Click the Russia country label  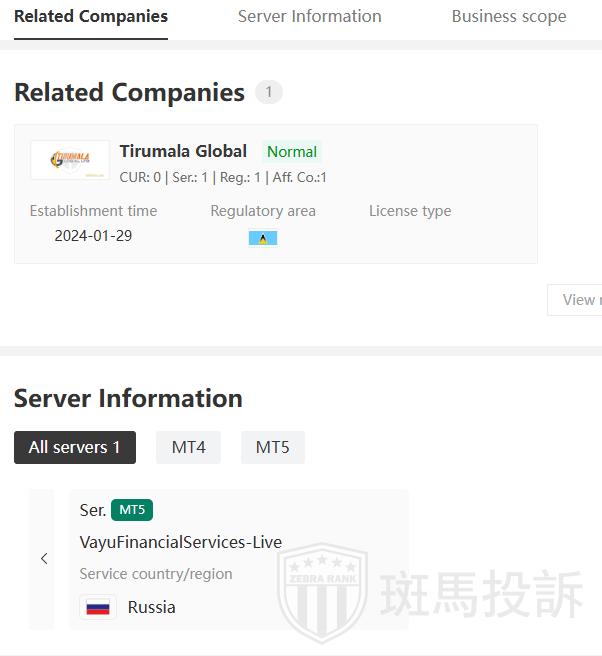[152, 607]
